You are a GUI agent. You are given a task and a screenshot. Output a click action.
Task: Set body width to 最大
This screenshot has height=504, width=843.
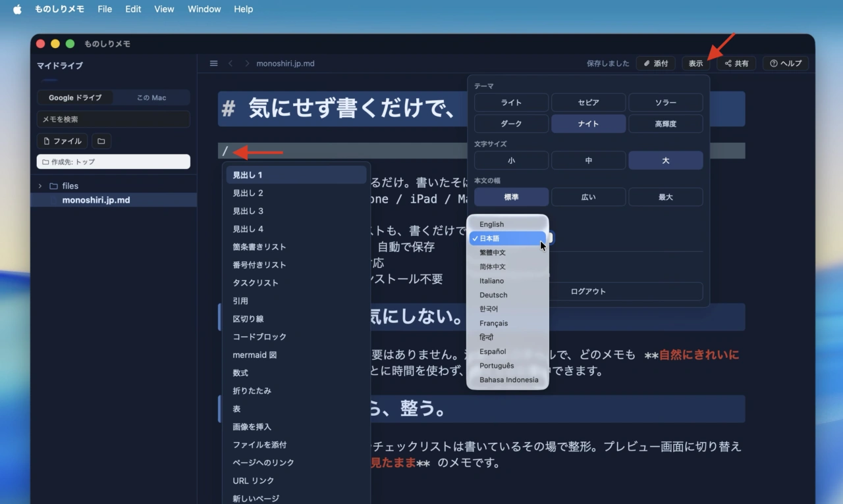(x=665, y=197)
